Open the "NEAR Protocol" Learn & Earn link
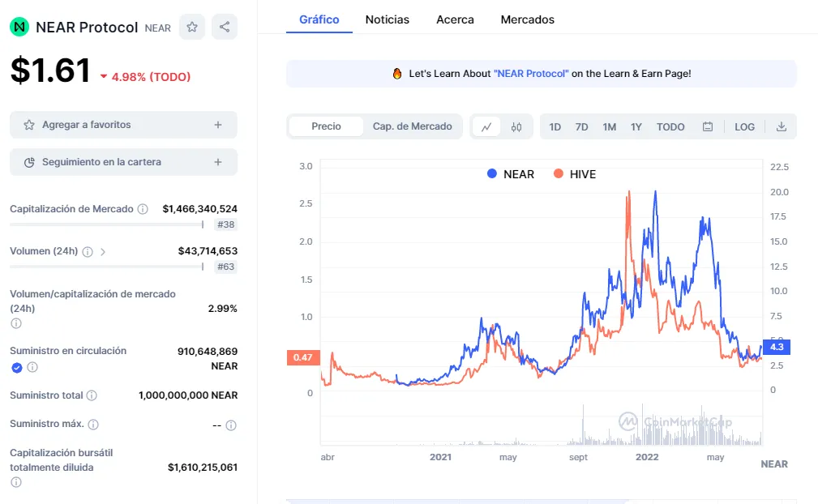The height and width of the screenshot is (504, 818). coord(531,74)
